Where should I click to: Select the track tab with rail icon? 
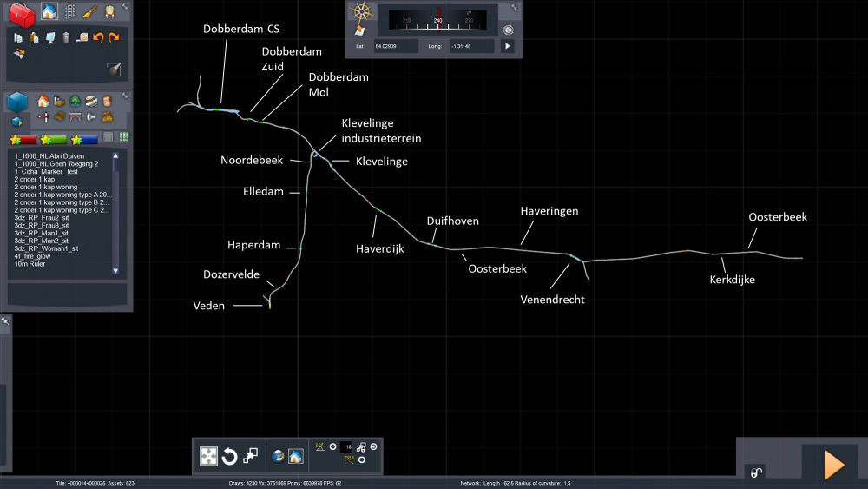click(69, 12)
